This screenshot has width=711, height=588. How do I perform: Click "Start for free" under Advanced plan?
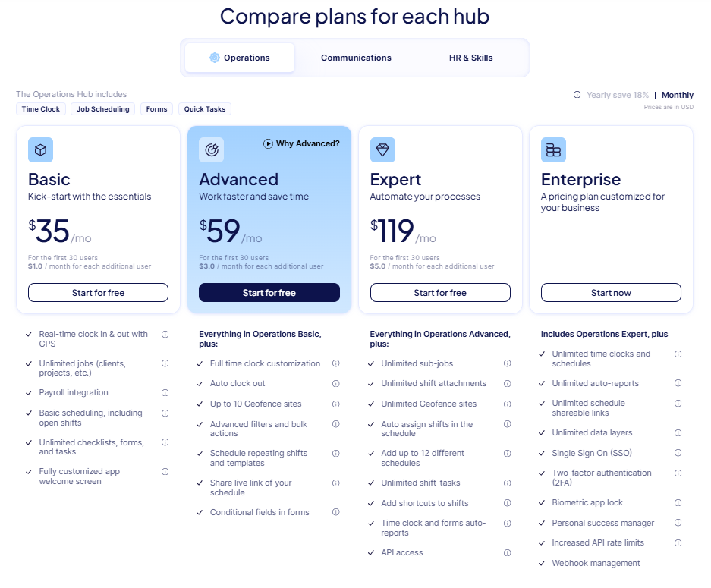269,292
